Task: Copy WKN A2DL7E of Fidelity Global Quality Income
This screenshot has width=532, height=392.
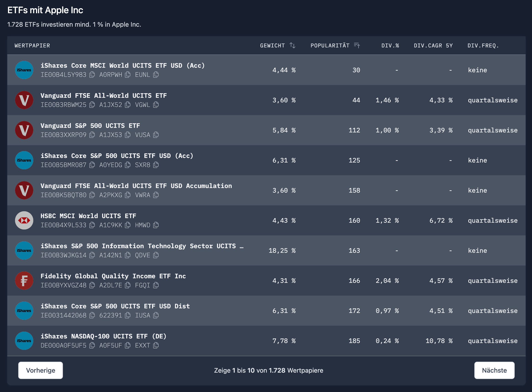Action: 128,285
